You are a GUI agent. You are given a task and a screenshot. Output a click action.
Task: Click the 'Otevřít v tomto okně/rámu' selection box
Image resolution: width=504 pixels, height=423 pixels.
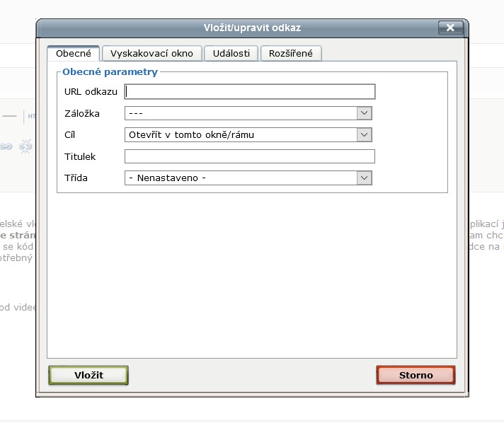(241, 134)
